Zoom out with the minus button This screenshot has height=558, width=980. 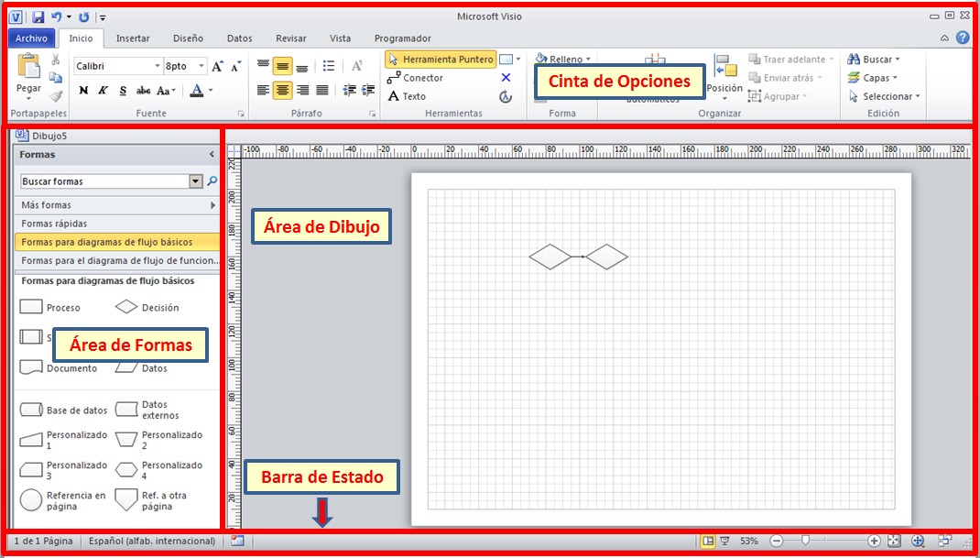pos(777,542)
